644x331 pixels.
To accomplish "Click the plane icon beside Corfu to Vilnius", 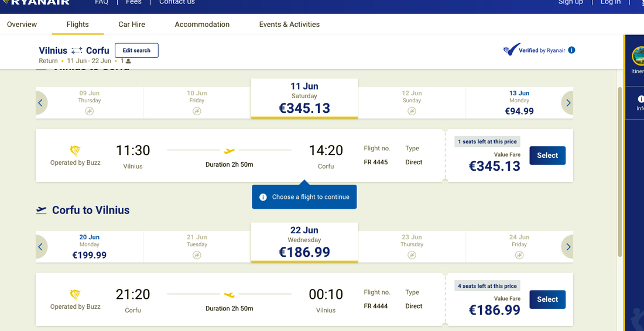I will (42, 210).
